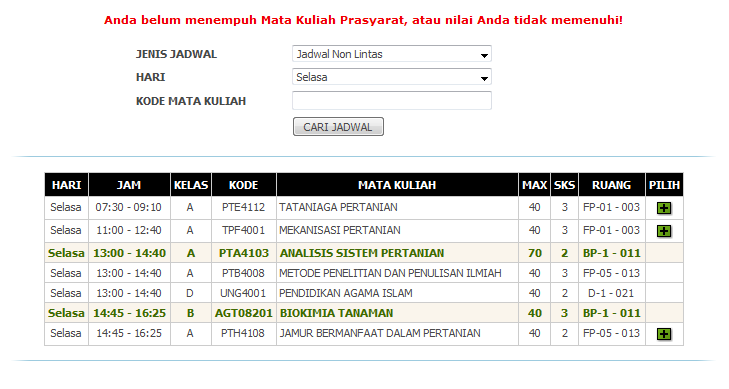Screen dimensions: 729x389
Task: Click PENDIDIKAN AGAMA ISLAM course name
Action: tap(345, 293)
